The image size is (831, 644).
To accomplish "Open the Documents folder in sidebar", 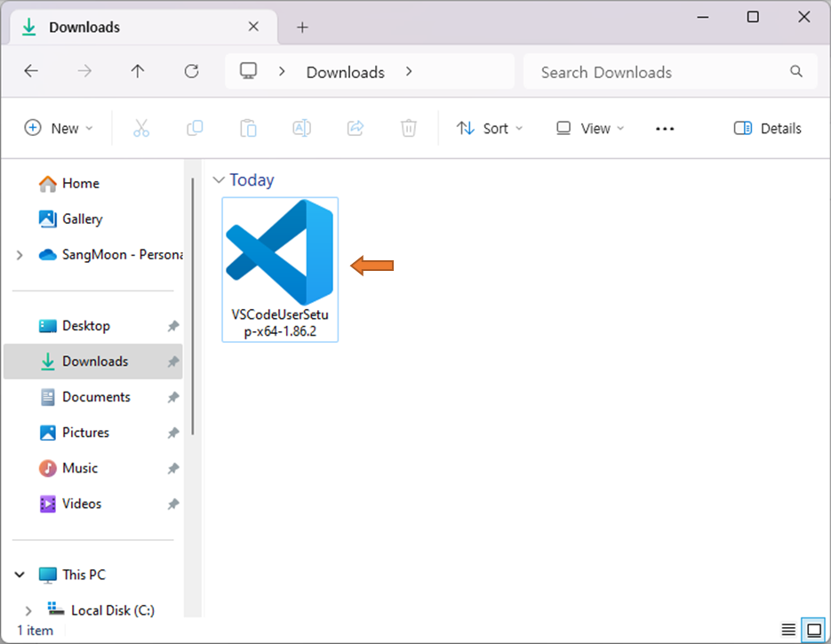I will click(96, 397).
